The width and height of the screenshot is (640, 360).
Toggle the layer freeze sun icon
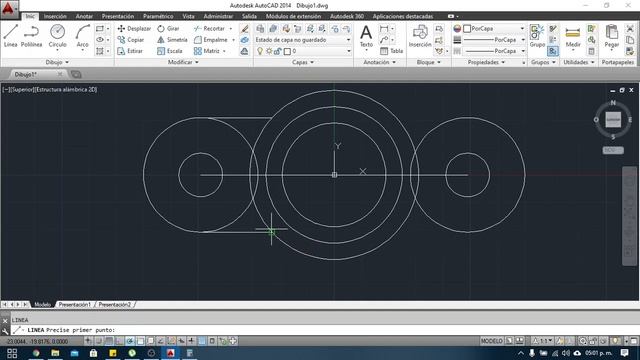[x=269, y=51]
